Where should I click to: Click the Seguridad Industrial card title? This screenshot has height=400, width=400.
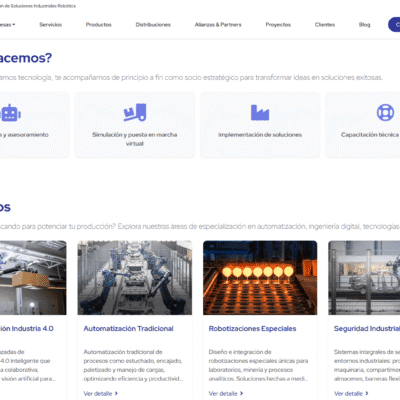(x=367, y=329)
